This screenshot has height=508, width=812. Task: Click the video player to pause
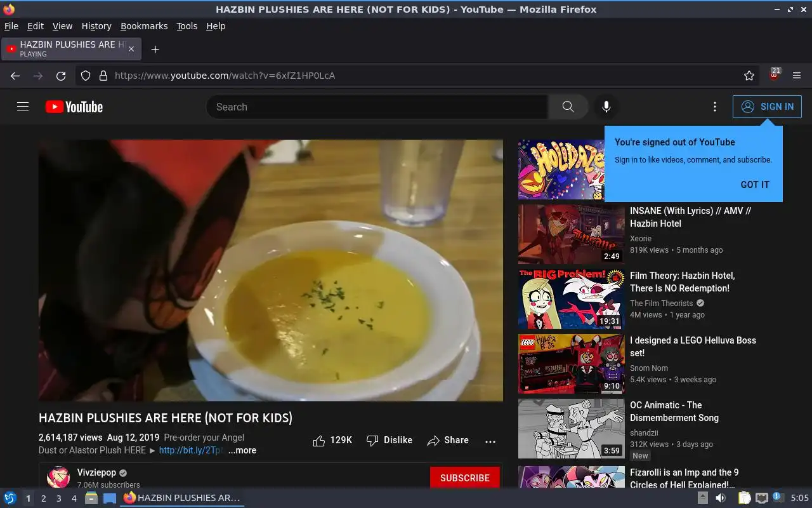(x=271, y=271)
